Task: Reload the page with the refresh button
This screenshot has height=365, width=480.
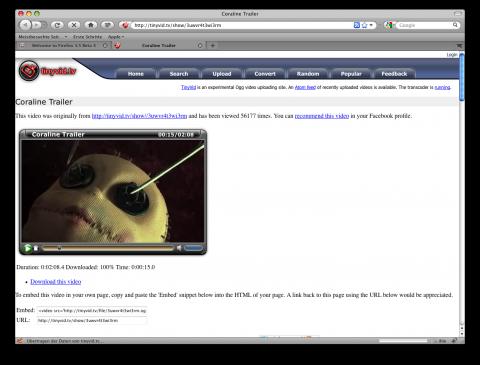Action: tap(57, 25)
